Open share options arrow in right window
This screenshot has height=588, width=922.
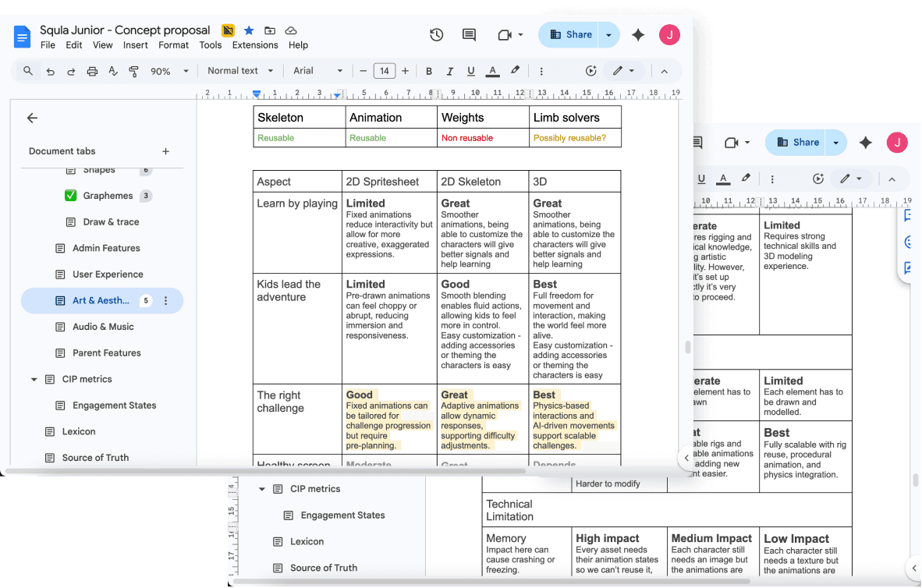tap(835, 142)
